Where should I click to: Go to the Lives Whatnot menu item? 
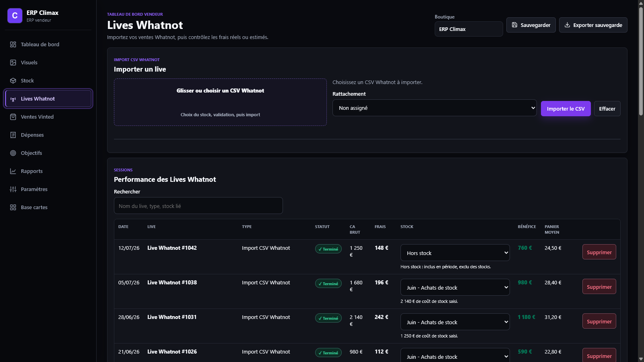48,99
